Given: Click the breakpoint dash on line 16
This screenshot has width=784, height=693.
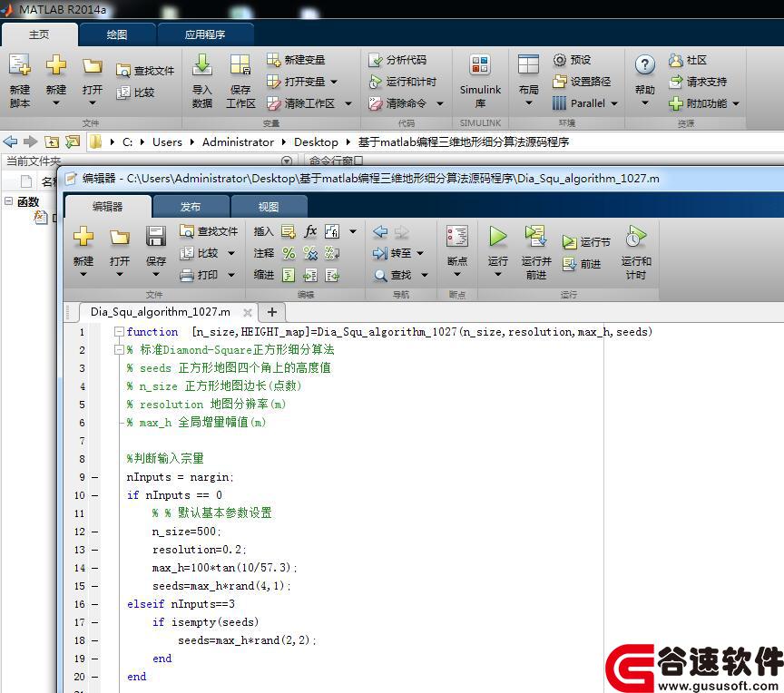Looking at the screenshot, I should (94, 604).
